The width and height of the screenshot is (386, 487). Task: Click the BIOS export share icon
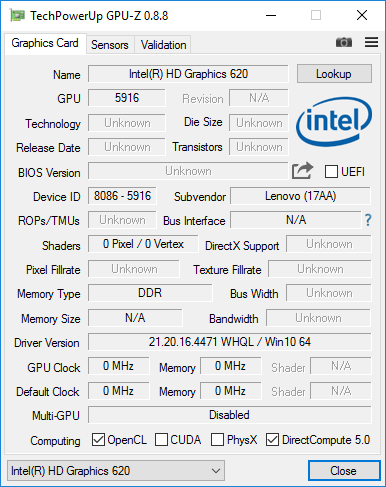[x=302, y=171]
